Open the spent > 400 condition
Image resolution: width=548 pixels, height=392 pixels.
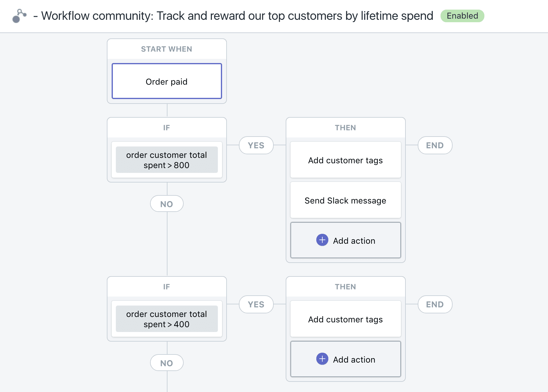[167, 319]
